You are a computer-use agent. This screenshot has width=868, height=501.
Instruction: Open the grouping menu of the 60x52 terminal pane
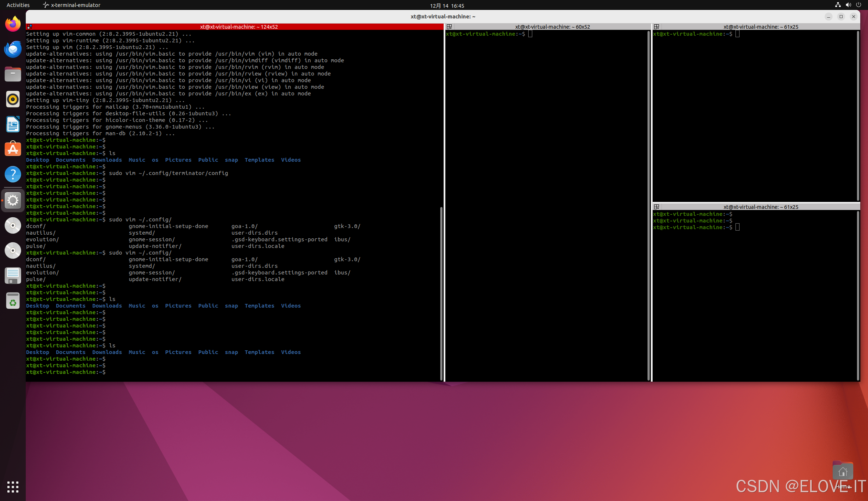pyautogui.click(x=449, y=27)
